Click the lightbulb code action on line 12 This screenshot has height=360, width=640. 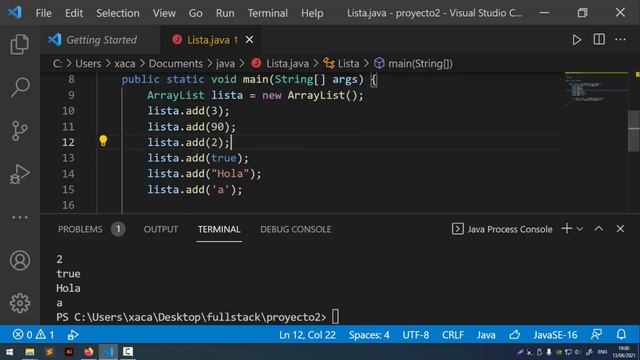click(103, 141)
